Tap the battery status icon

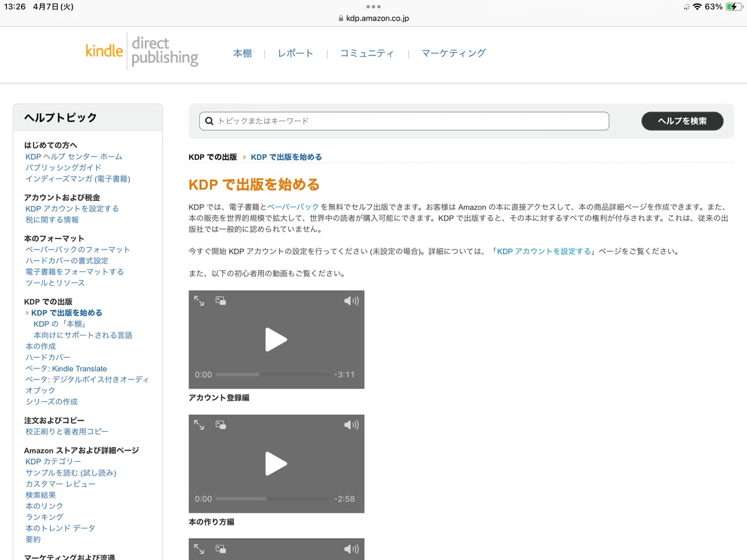(x=735, y=7)
